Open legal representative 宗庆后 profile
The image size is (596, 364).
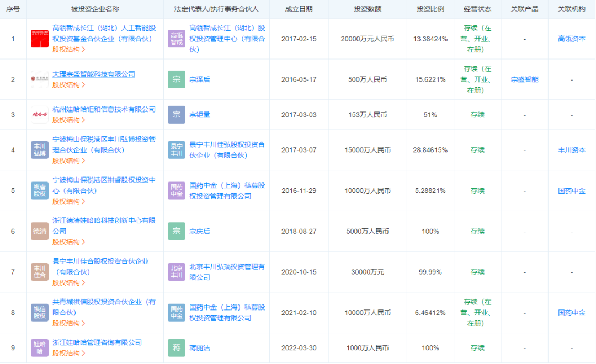(200, 232)
